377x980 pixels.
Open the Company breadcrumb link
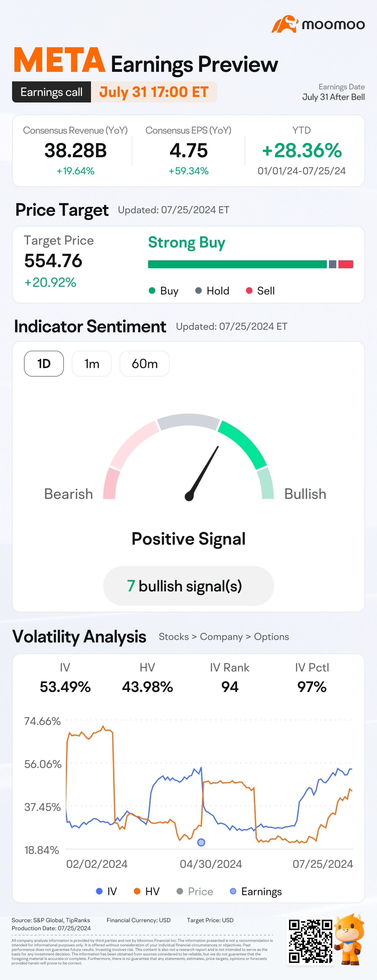tap(221, 637)
